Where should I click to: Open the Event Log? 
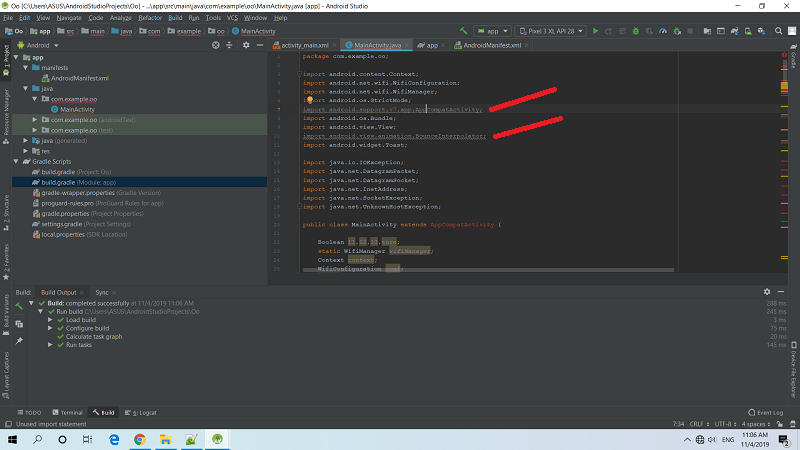(765, 412)
